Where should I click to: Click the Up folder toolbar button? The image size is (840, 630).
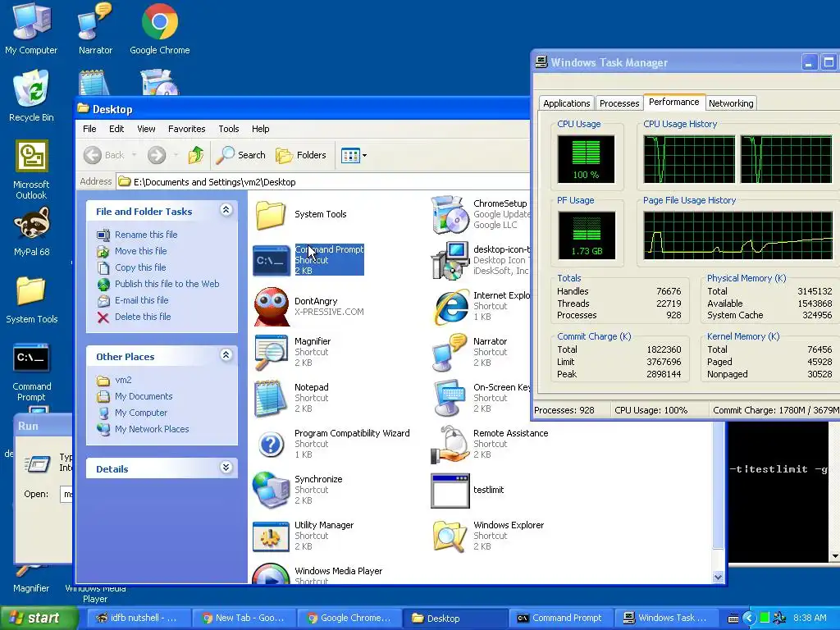click(196, 155)
